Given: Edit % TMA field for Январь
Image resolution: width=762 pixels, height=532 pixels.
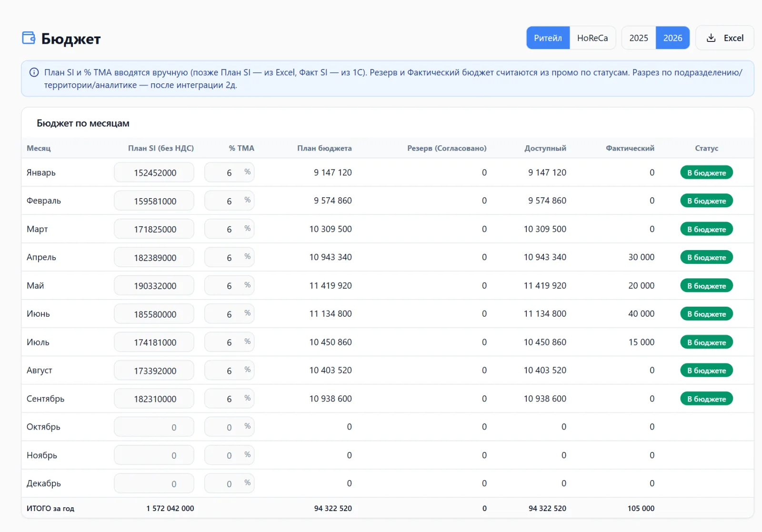Looking at the screenshot, I should pos(229,172).
